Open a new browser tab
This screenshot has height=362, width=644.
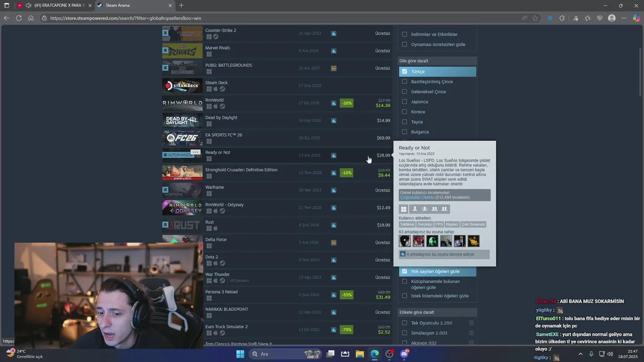coord(181,6)
